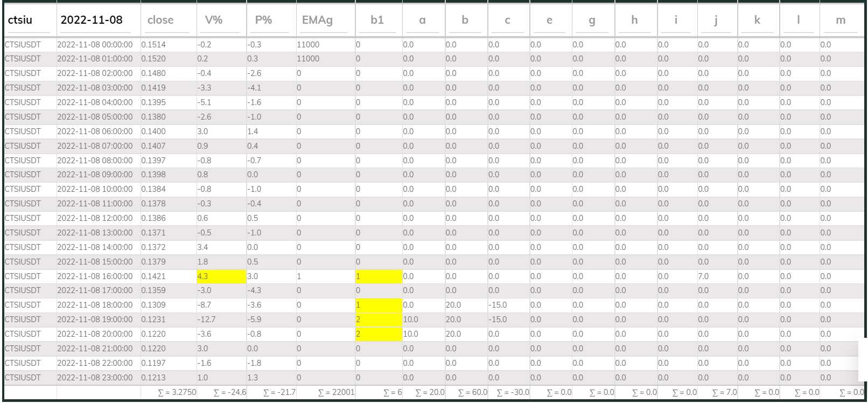The image size is (868, 403).
Task: Click the ∑ = 22001 EMAg total
Action: click(x=337, y=392)
